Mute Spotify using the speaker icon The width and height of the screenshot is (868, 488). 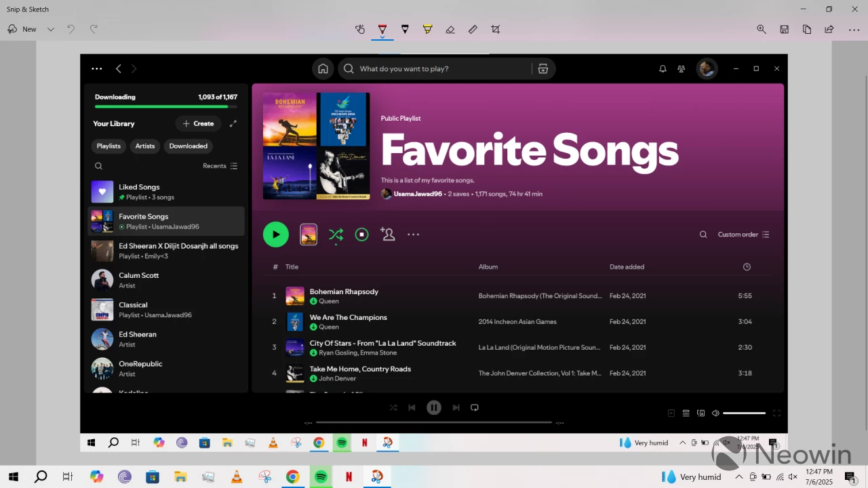click(715, 413)
